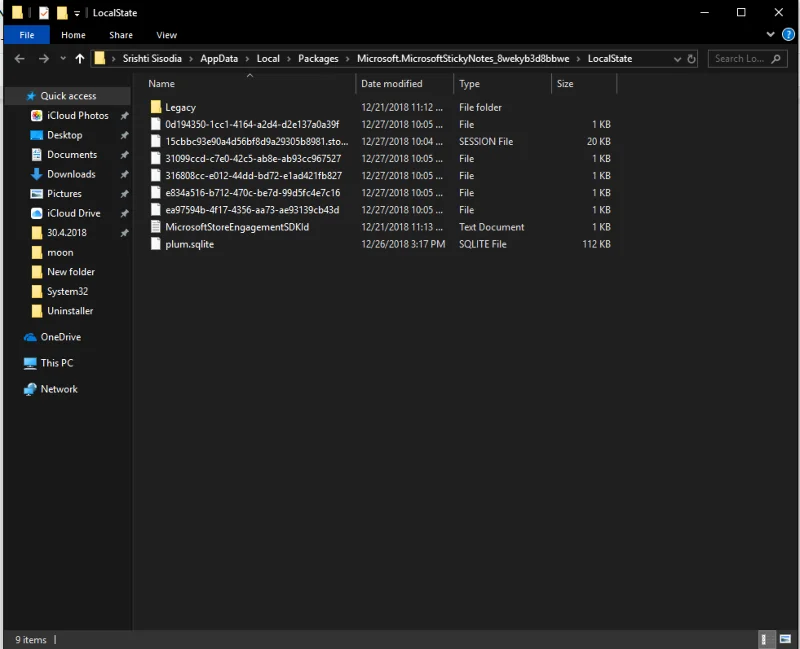Click Srishti Sisodia breadcrumb in address bar
Screen dimensions: 800x649
[x=152, y=59]
